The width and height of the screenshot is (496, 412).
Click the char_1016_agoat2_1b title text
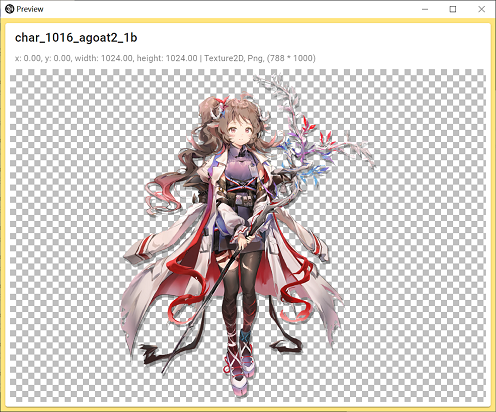[76, 38]
